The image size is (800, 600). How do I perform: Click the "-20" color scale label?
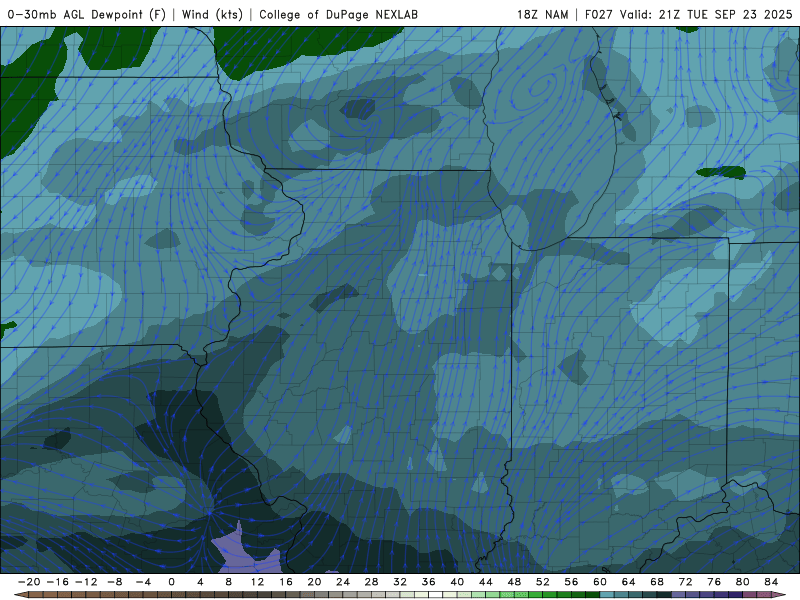coord(29,582)
